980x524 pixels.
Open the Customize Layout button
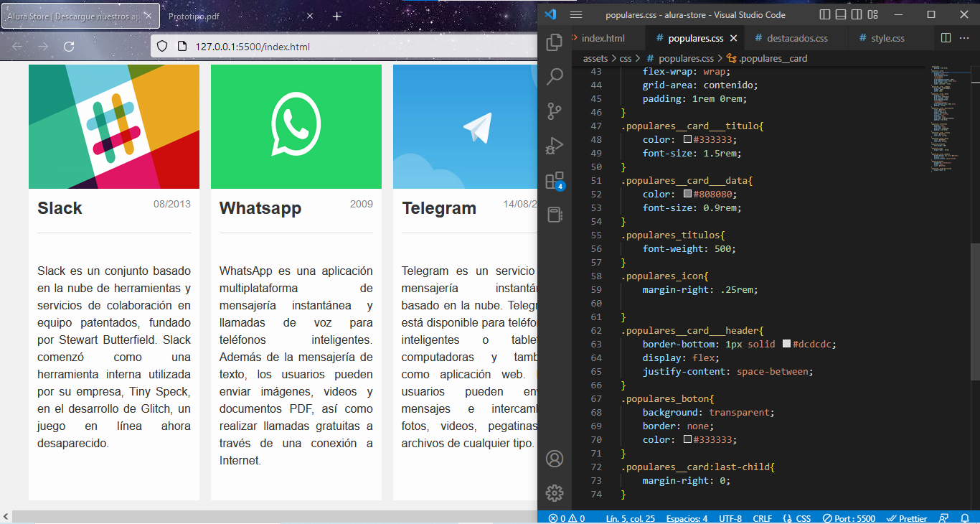click(873, 14)
